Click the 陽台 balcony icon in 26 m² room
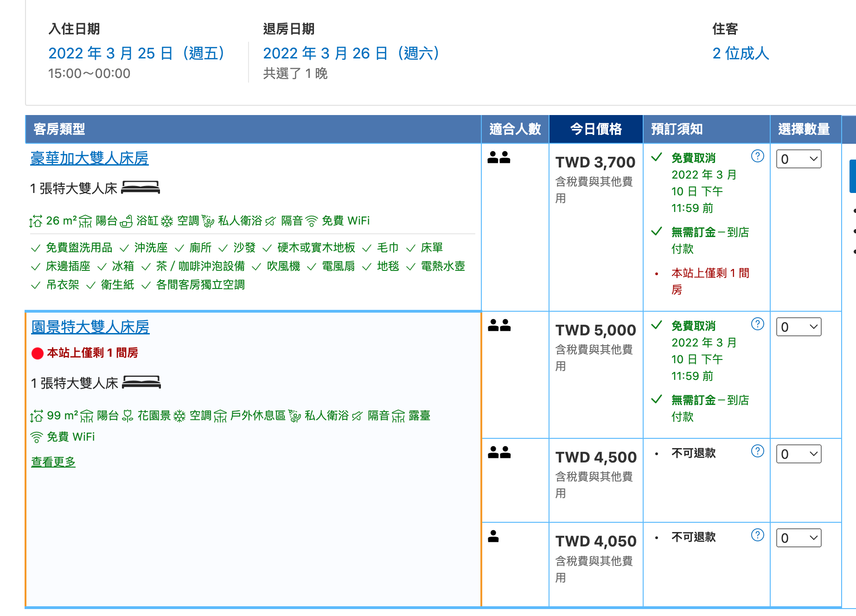 pos(85,222)
